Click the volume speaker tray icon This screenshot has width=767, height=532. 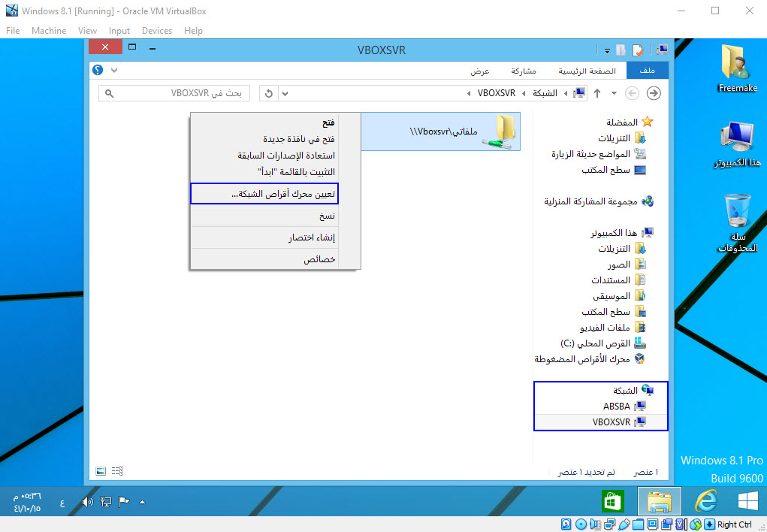[x=87, y=502]
